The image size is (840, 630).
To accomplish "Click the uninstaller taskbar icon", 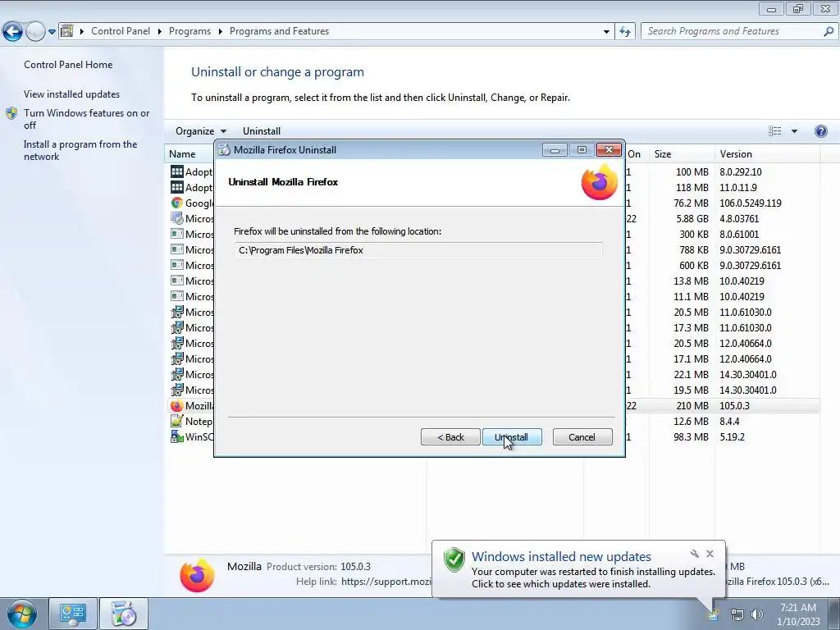I will coord(124,614).
